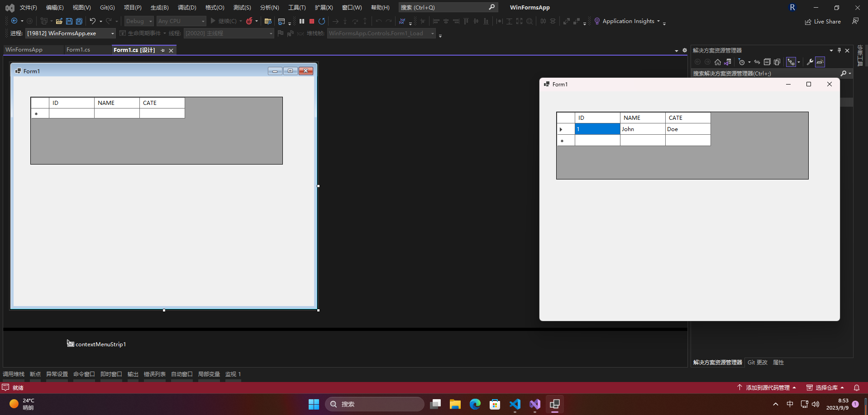Click pending changes filter clock icon

[x=741, y=62]
